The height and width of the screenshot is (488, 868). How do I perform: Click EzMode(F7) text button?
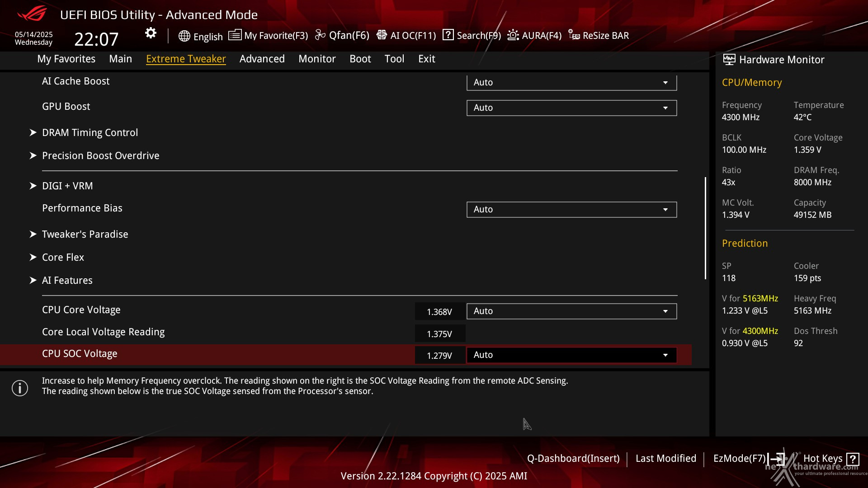click(739, 459)
